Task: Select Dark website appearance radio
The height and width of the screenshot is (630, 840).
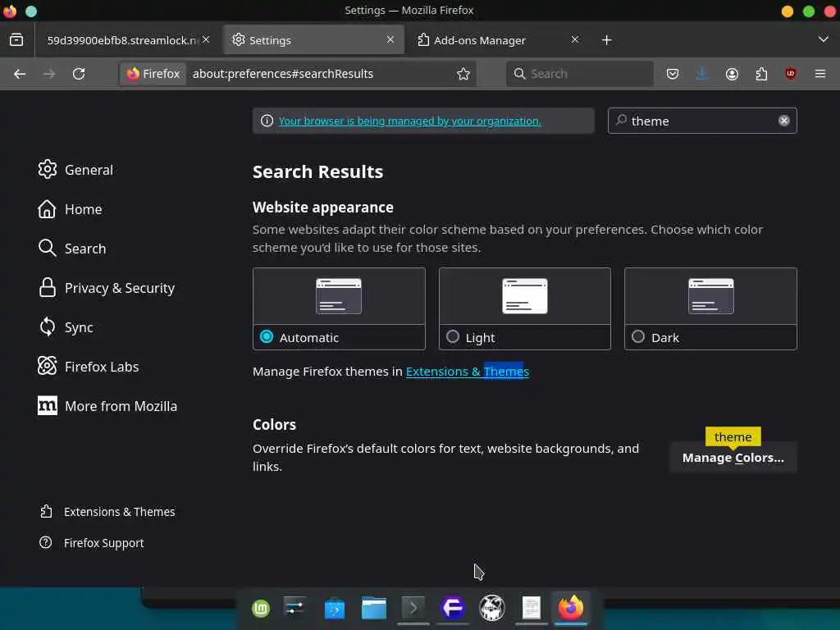Action: pyautogui.click(x=638, y=337)
